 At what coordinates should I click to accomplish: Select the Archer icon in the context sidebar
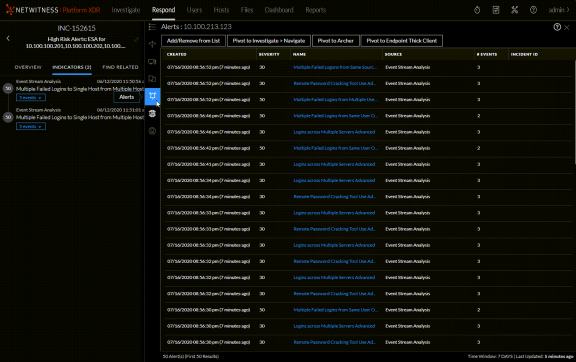point(152,44)
